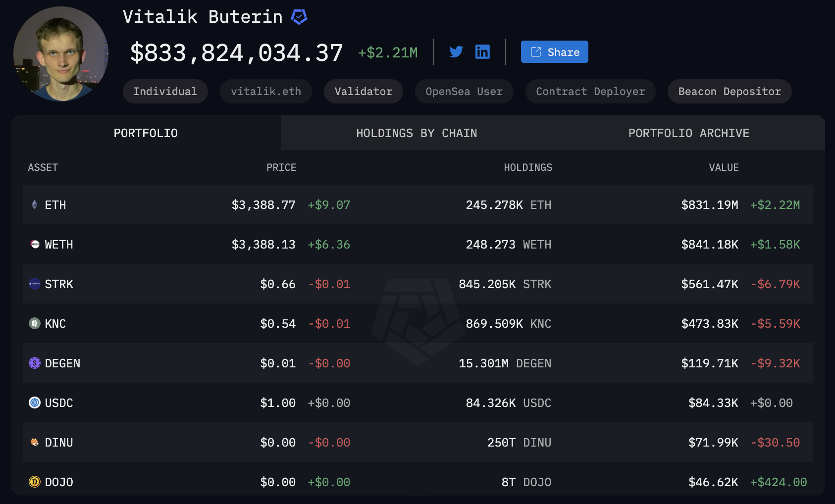This screenshot has width=835, height=504.
Task: Select the Portfolio tab
Action: [146, 133]
